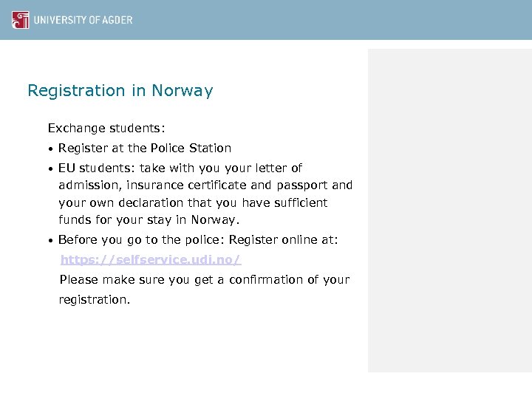
Task: Open the https://selfservice.udi.no/ link
Action: [151, 260]
